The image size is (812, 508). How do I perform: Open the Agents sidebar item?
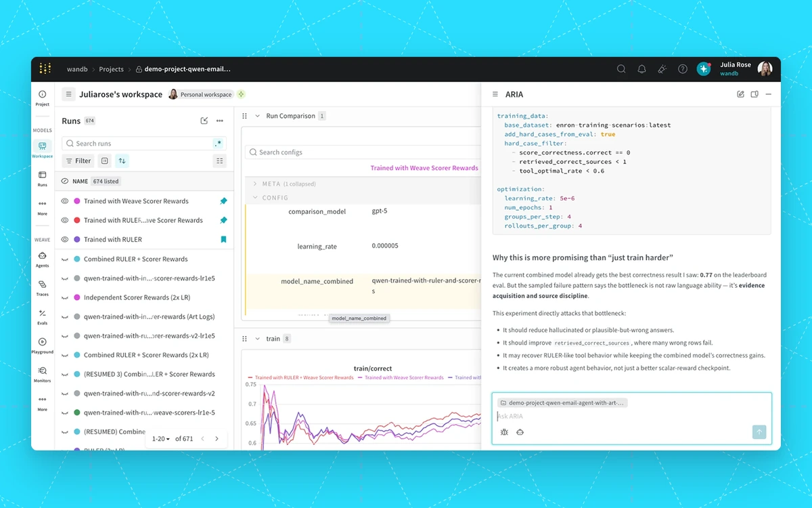point(42,259)
